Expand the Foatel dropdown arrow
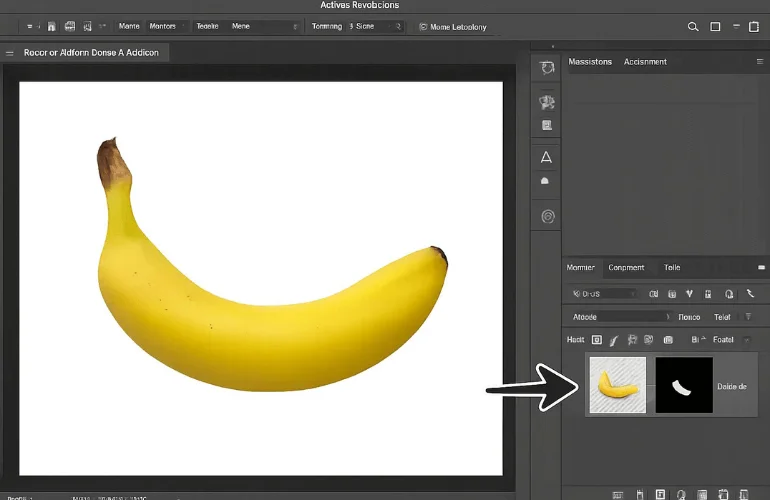Viewport: 770px width, 500px height. coord(747,340)
